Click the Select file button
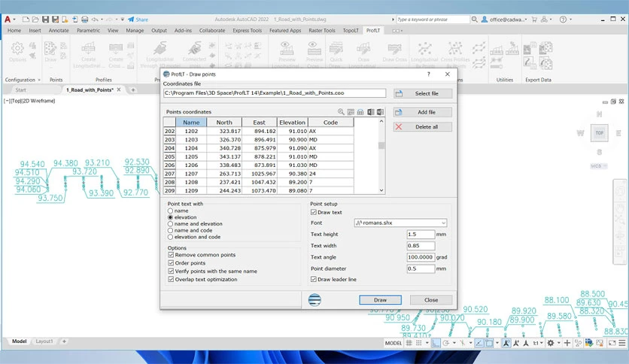 click(423, 93)
